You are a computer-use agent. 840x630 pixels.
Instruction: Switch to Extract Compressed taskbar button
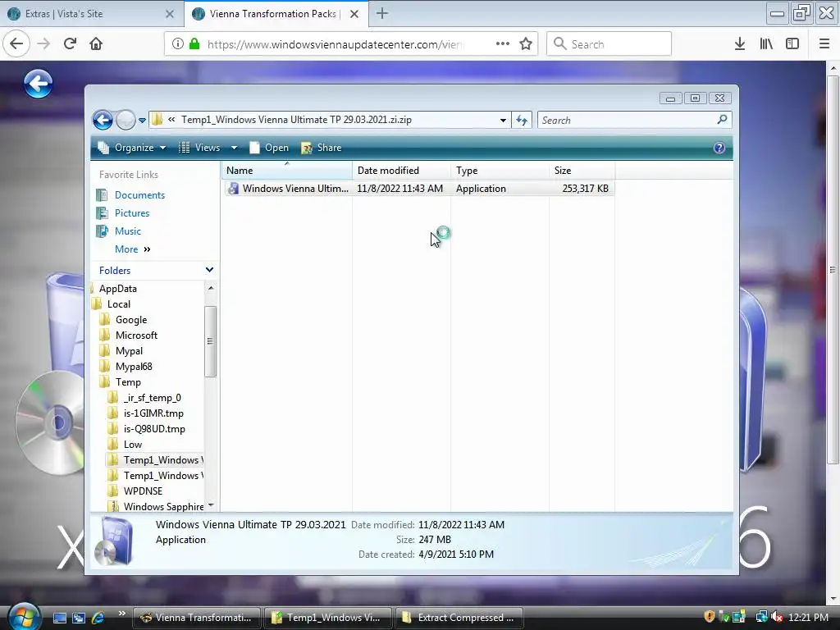point(459,618)
